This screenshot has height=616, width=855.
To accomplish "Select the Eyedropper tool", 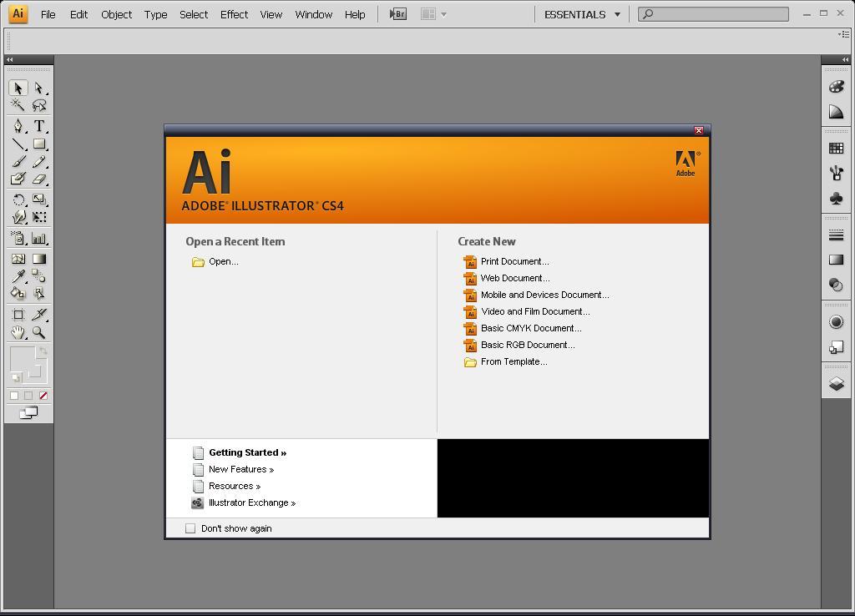I will coord(18,275).
